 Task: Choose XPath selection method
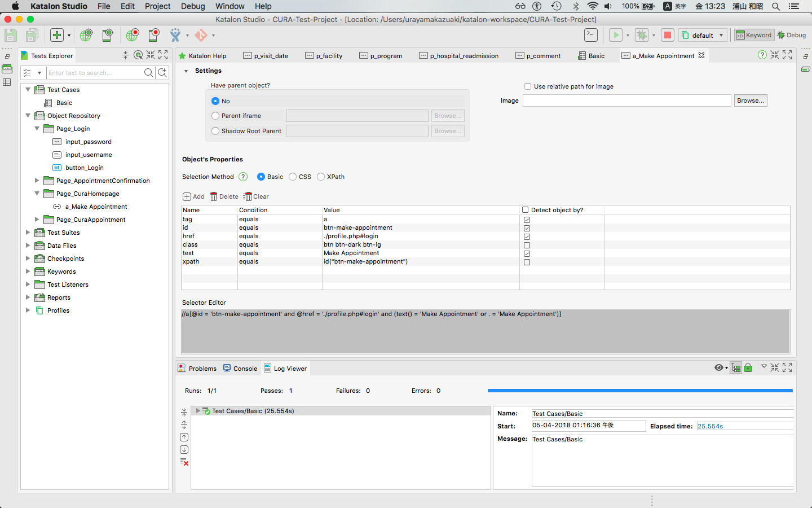[321, 177]
